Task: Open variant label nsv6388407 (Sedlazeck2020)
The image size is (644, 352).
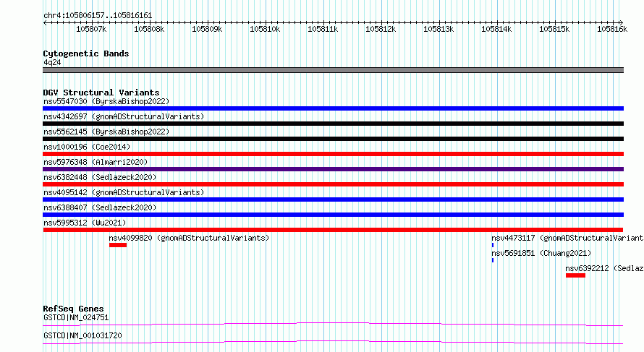Action: click(100, 207)
